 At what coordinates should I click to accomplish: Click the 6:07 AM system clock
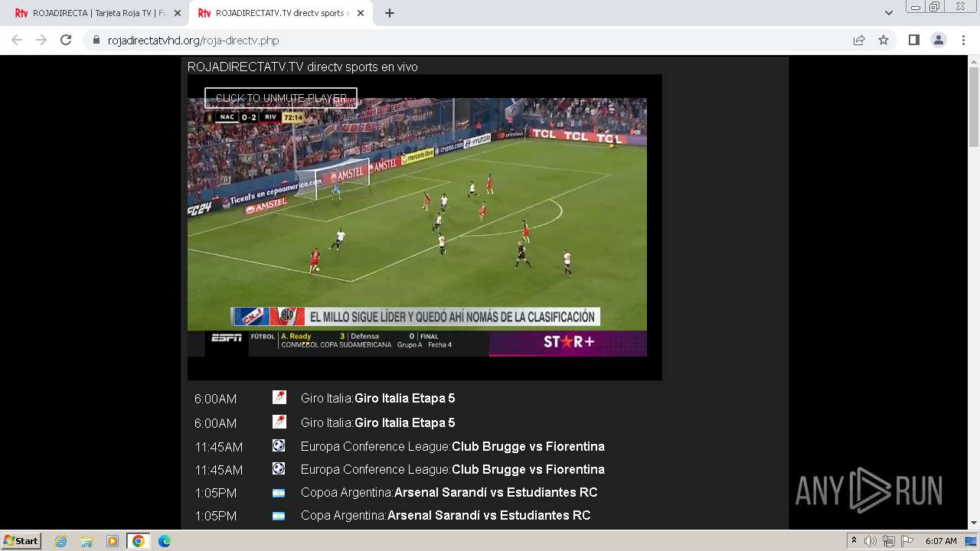[941, 541]
